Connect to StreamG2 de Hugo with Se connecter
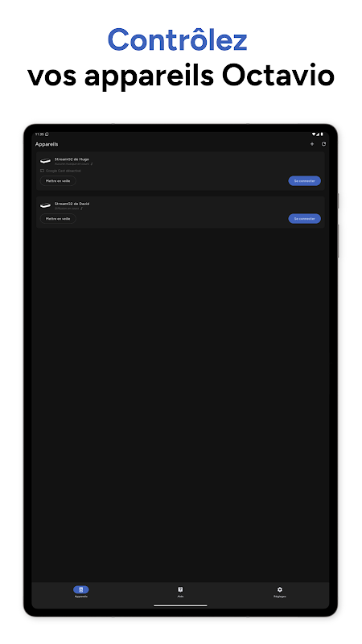 point(305,180)
